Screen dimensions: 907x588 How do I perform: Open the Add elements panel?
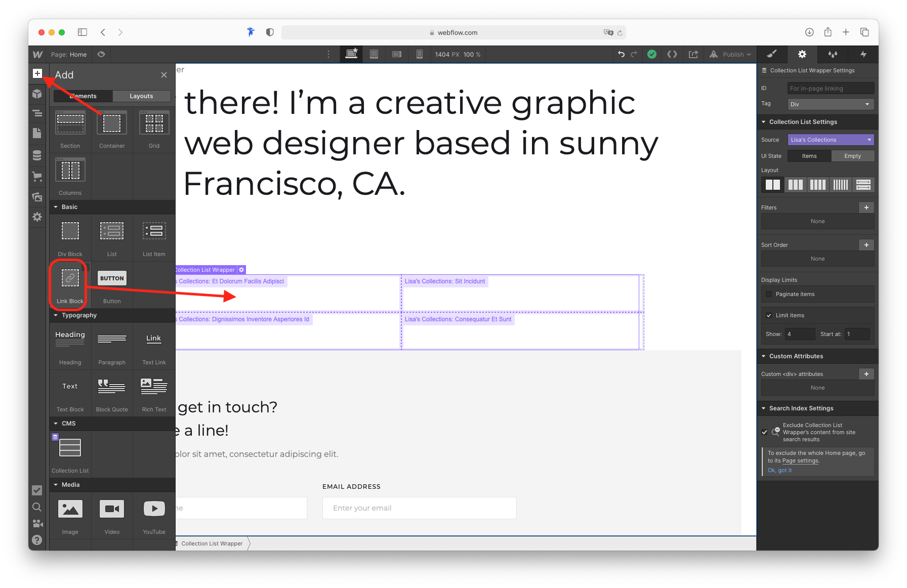coord(37,73)
